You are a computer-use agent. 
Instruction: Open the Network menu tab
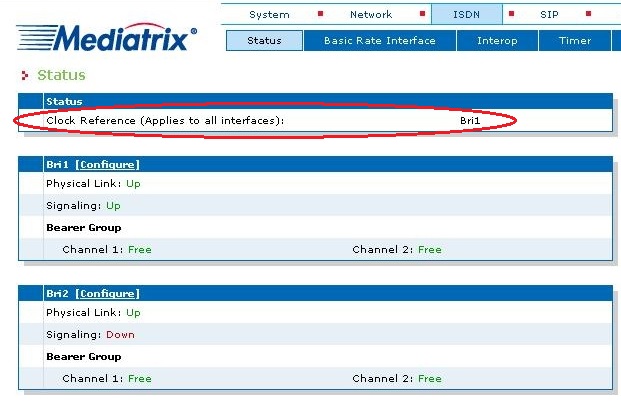(371, 15)
